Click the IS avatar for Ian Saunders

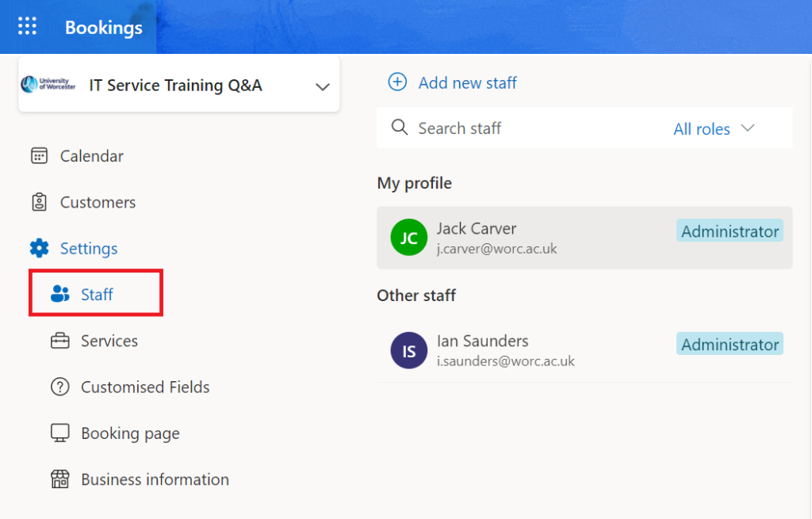tap(409, 350)
